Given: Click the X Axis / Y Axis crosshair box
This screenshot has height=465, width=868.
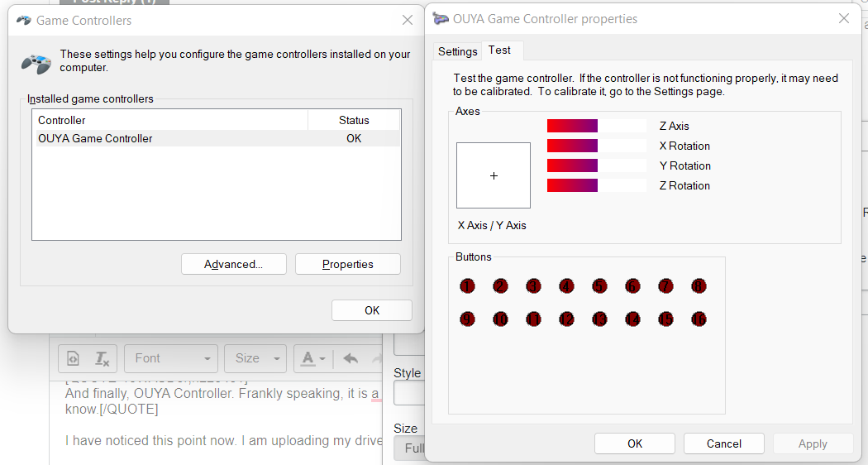Looking at the screenshot, I should point(494,175).
